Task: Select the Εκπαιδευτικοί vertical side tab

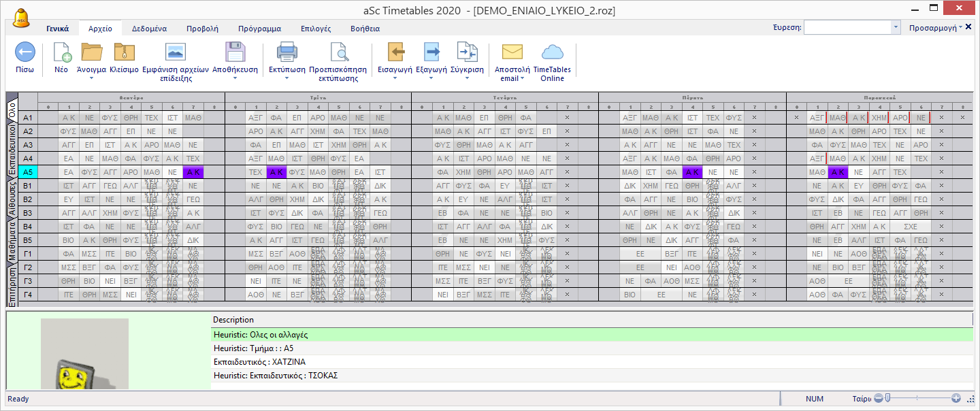Action: pyautogui.click(x=12, y=151)
